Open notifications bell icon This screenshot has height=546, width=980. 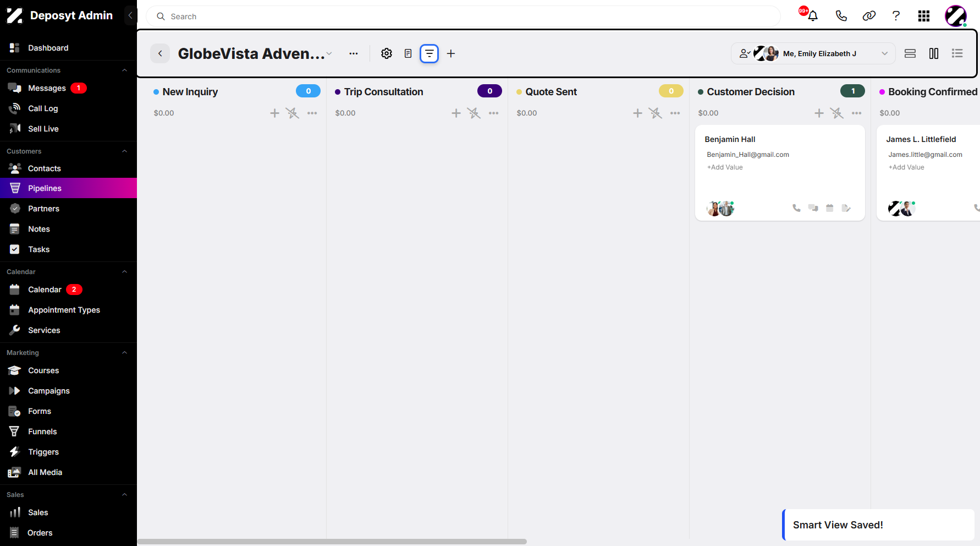tap(813, 16)
